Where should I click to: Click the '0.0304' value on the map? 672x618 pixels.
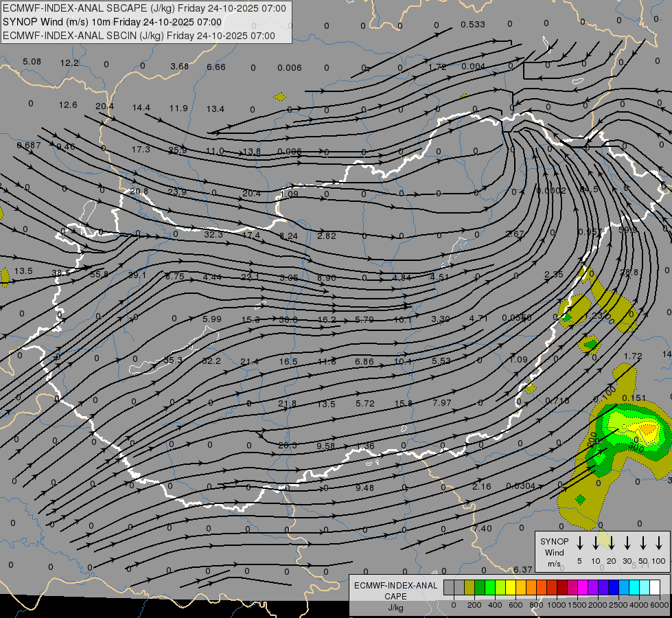(x=521, y=485)
